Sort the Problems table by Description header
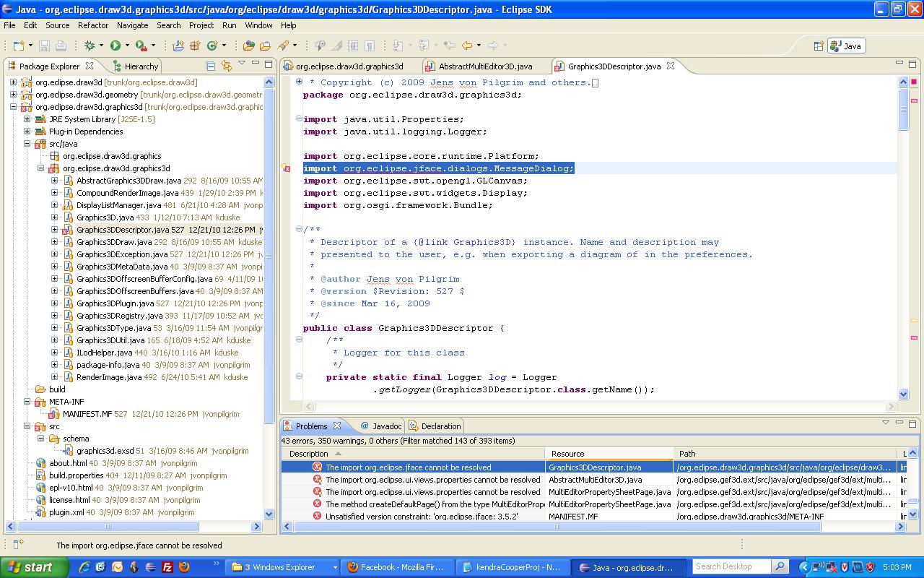 point(413,454)
